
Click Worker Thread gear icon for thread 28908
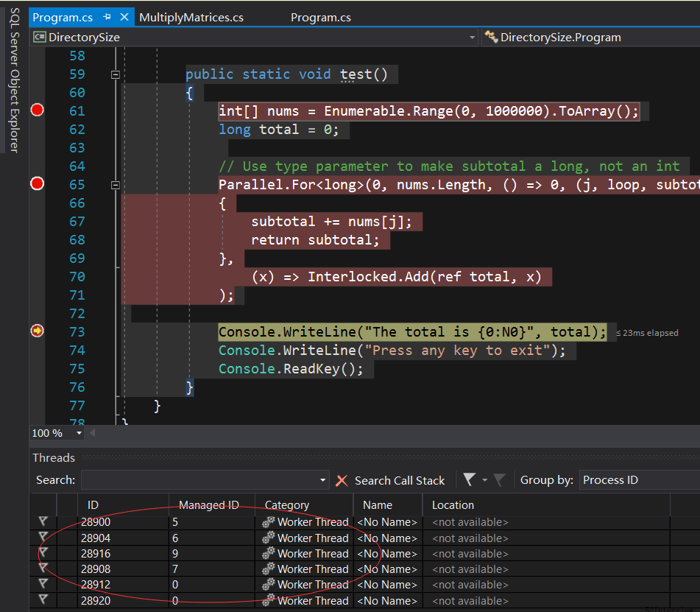tap(269, 569)
